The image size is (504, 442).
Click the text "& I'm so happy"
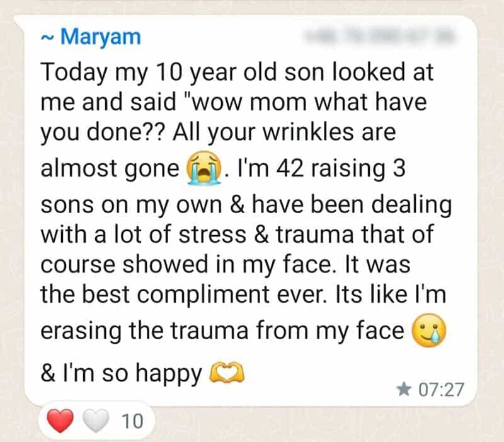120,375
